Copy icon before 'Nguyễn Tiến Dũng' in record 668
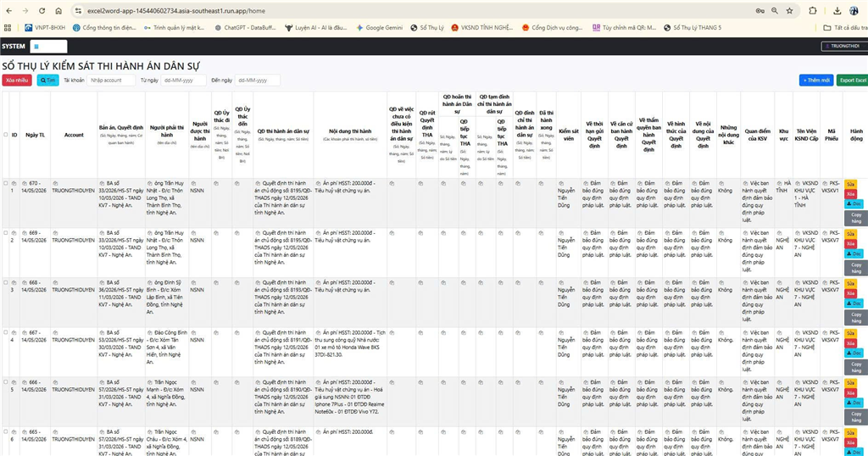 561,283
